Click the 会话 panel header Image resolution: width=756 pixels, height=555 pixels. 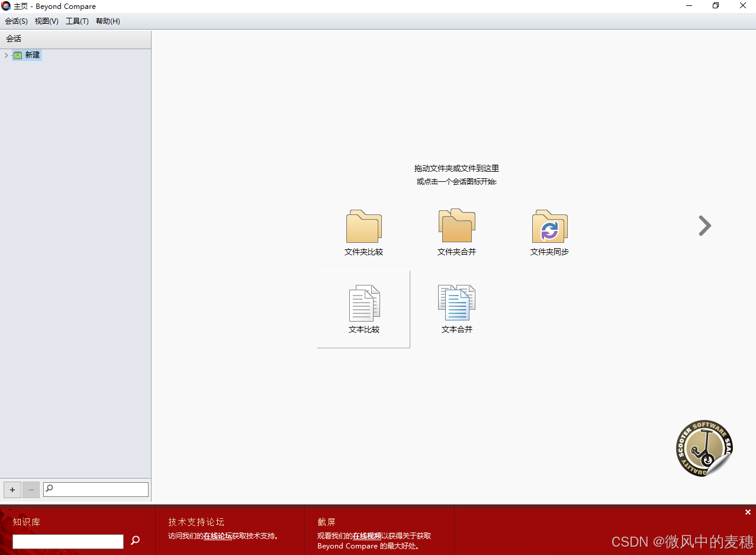click(x=76, y=39)
